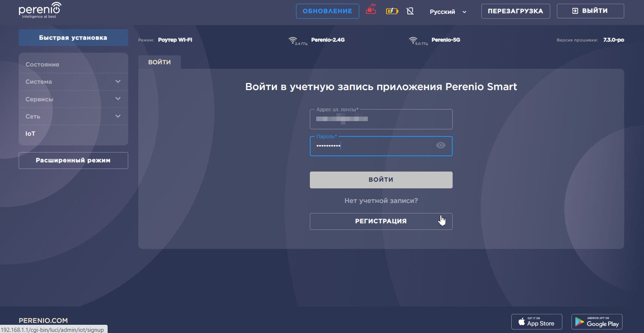Click the РЕГИСТРАЦИЯ button
The image size is (644, 333).
381,221
